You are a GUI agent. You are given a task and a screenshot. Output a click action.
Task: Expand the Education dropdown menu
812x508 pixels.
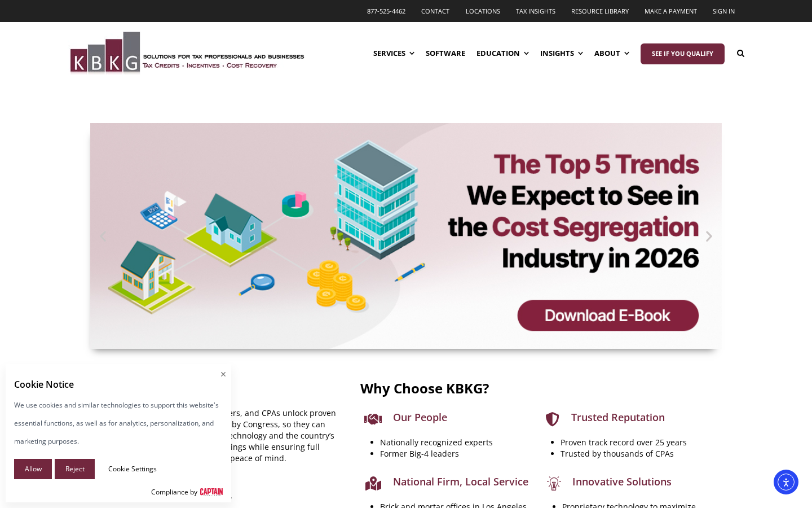click(502, 54)
